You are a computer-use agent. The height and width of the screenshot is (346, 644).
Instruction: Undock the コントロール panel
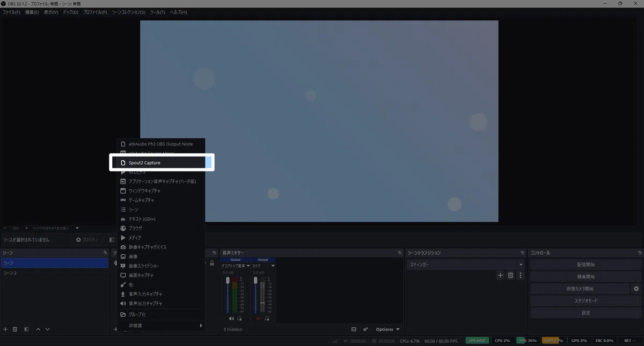click(x=639, y=253)
